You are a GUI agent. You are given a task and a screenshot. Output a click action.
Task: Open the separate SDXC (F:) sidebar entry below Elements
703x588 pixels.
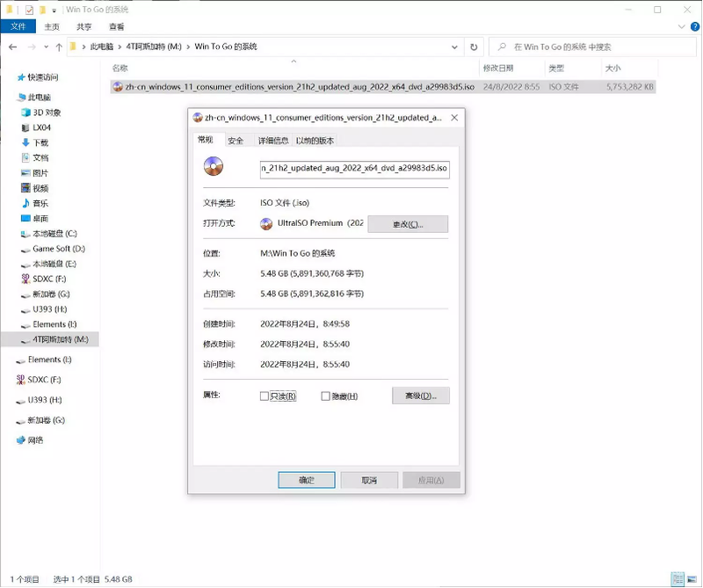click(39, 380)
